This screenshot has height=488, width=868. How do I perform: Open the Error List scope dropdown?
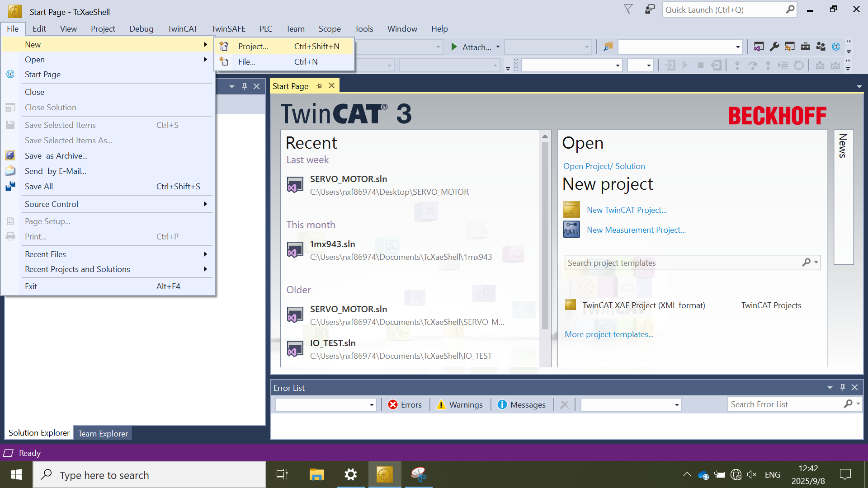[x=372, y=405]
